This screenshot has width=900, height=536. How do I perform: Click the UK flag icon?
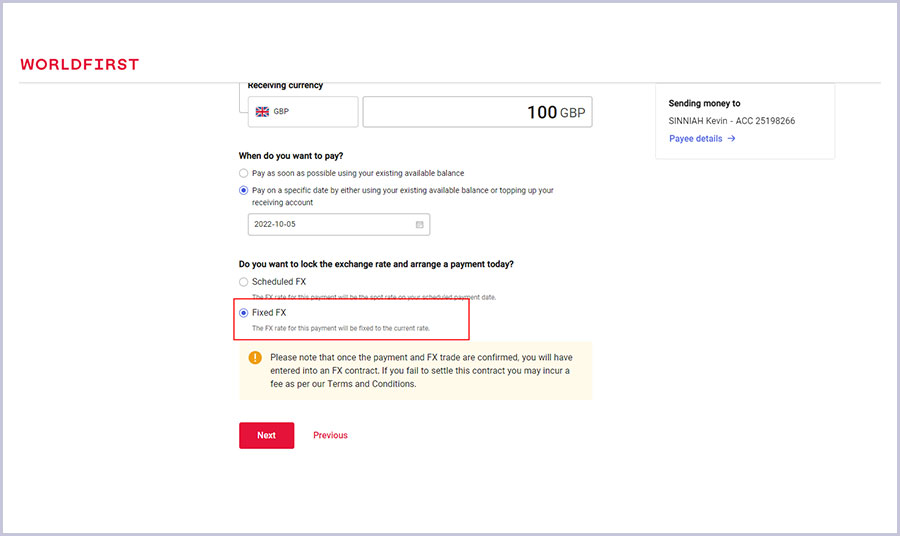[x=262, y=112]
